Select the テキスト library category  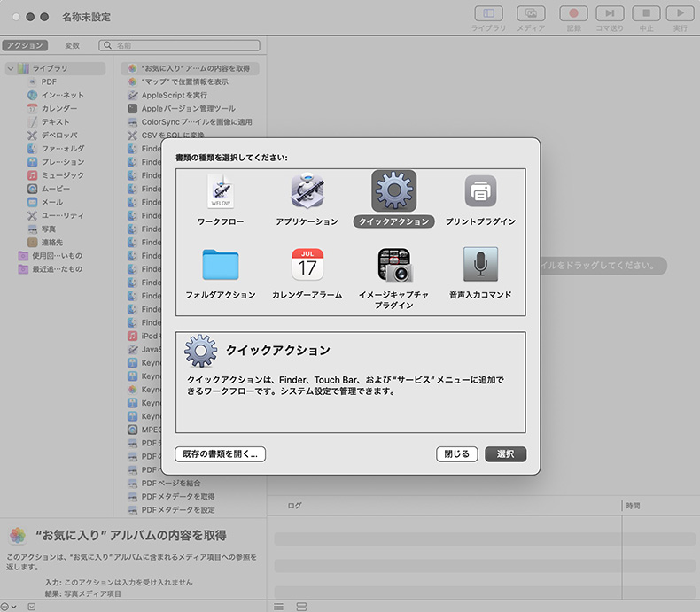point(48,121)
